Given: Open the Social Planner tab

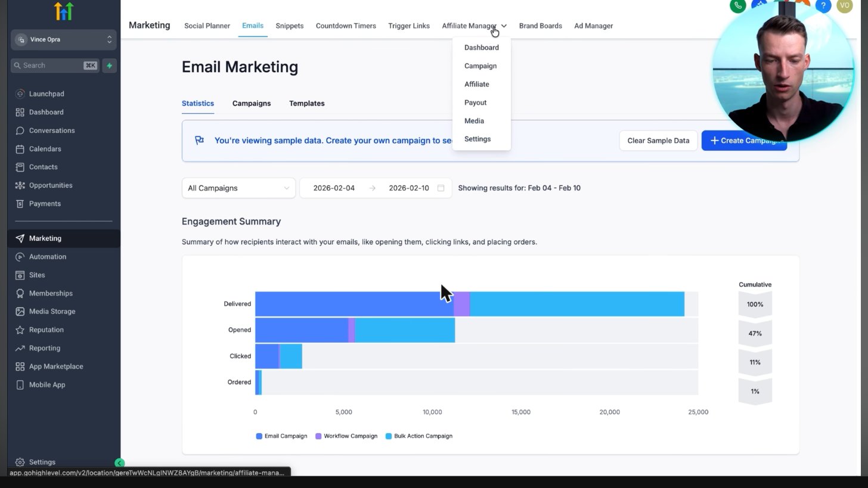Looking at the screenshot, I should [207, 26].
